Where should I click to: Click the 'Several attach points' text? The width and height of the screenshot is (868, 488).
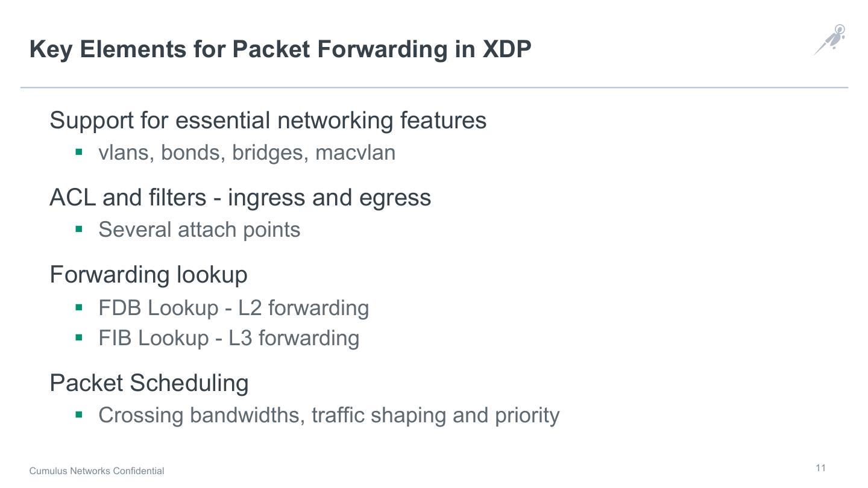point(199,230)
